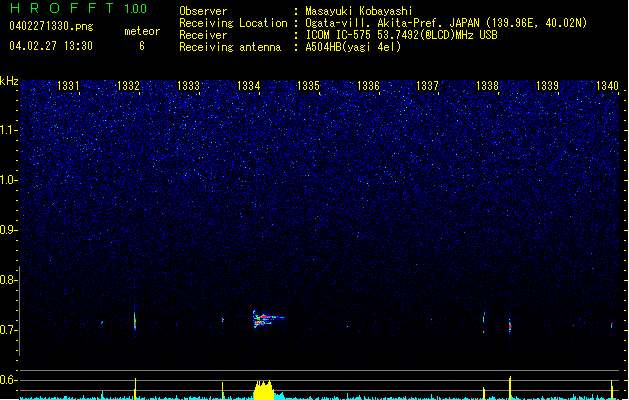
Task: Select the Ogata-vill. Akita-Pref. JAPAN location text
Action: click(446, 23)
